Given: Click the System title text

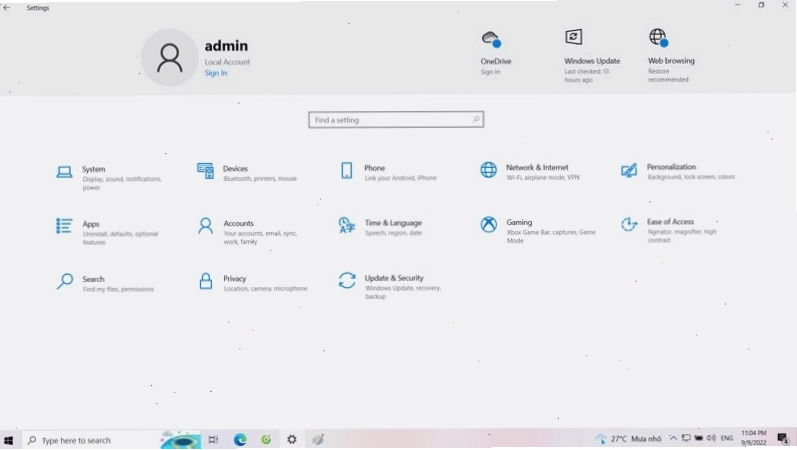Looking at the screenshot, I should [x=94, y=169].
